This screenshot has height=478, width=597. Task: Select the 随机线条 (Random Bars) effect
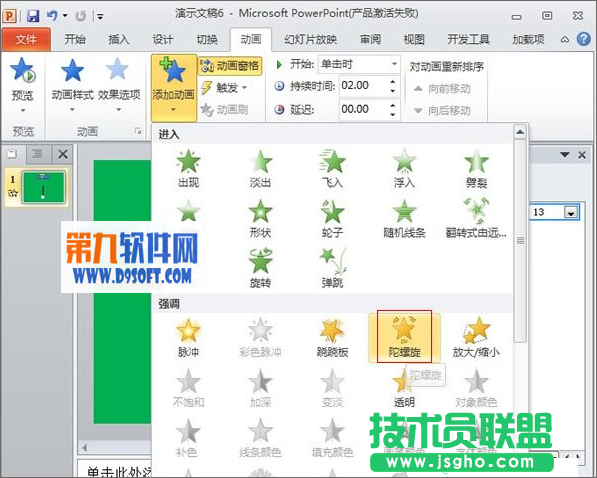pyautogui.click(x=404, y=219)
